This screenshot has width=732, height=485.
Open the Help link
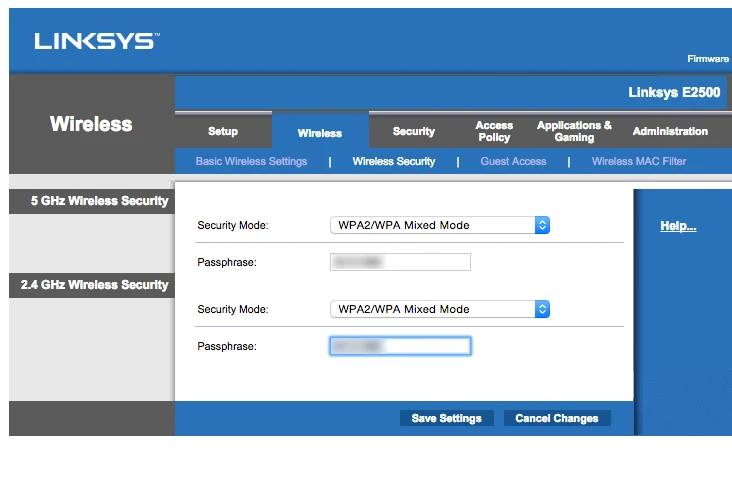pyautogui.click(x=678, y=227)
